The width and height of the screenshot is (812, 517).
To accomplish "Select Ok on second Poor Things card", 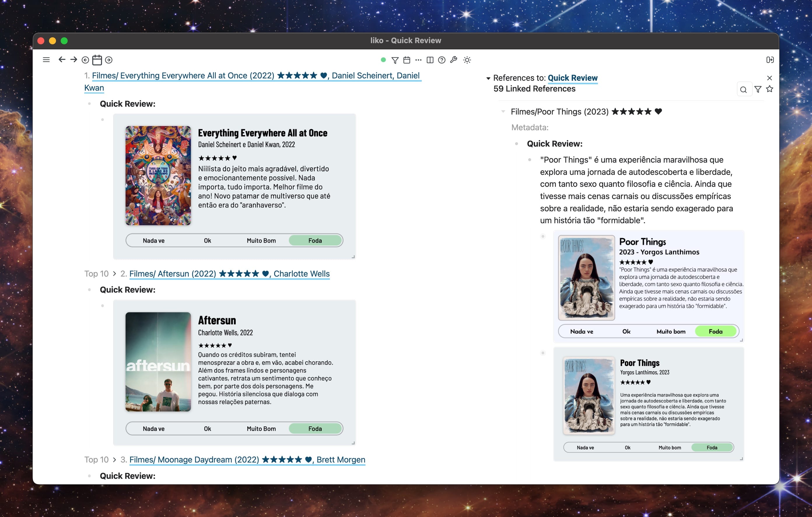I will [x=628, y=448].
